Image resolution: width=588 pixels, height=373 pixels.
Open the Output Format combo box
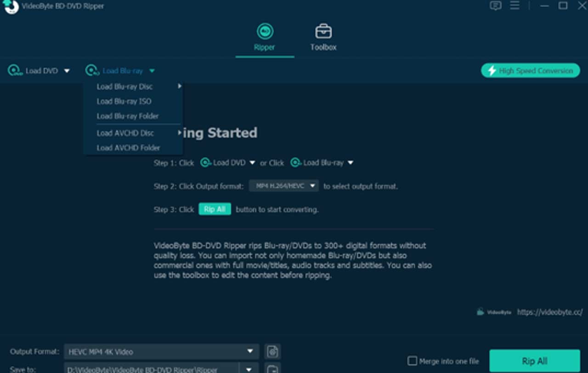(161, 352)
